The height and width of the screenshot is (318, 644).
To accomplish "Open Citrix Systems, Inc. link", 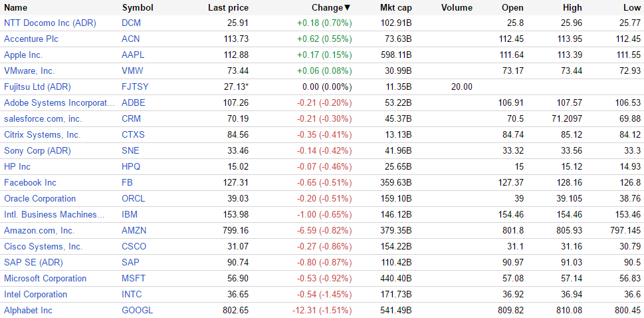I will (x=42, y=134).
